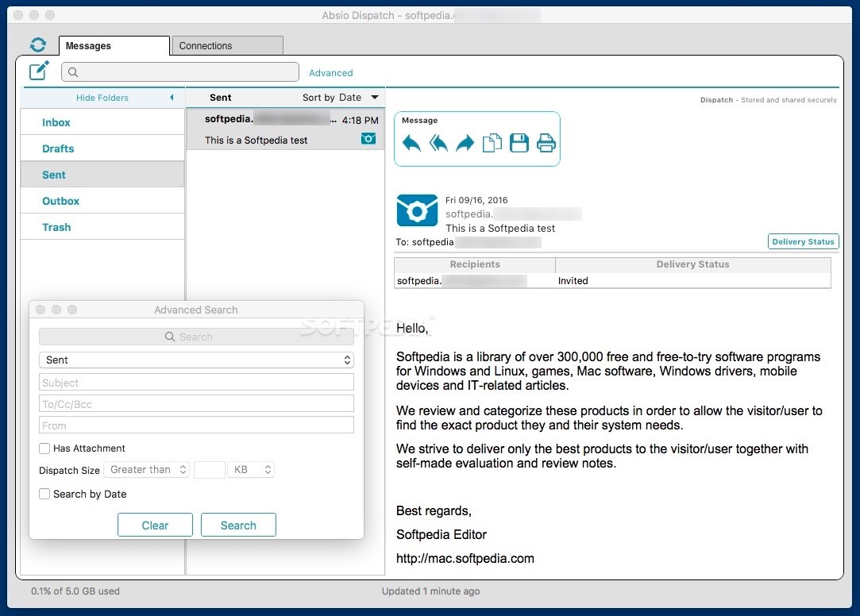Click the refresh sync icon
Screen dimensions: 860x616
point(38,44)
